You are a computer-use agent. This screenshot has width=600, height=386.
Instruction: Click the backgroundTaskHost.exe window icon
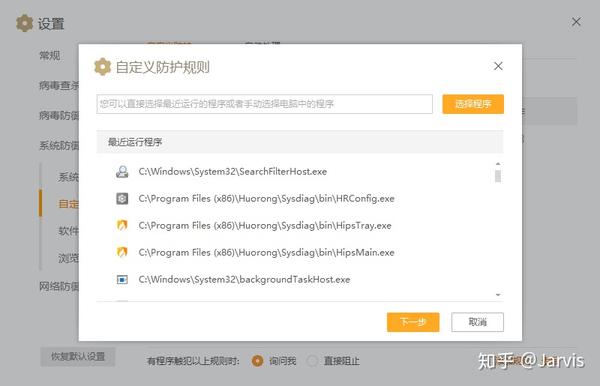tap(122, 280)
